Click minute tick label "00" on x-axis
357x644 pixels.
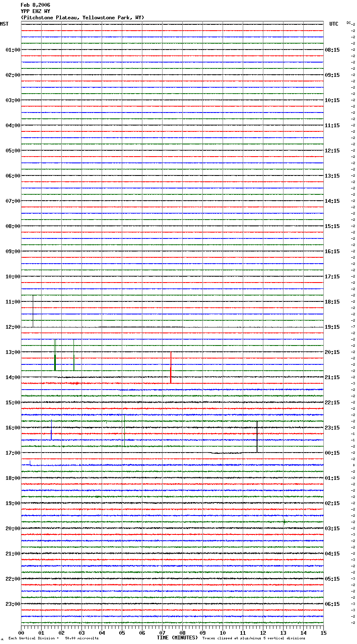[21, 633]
